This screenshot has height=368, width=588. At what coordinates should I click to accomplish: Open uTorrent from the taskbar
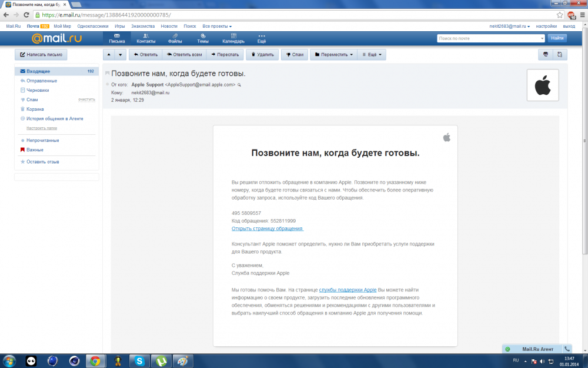pos(161,362)
